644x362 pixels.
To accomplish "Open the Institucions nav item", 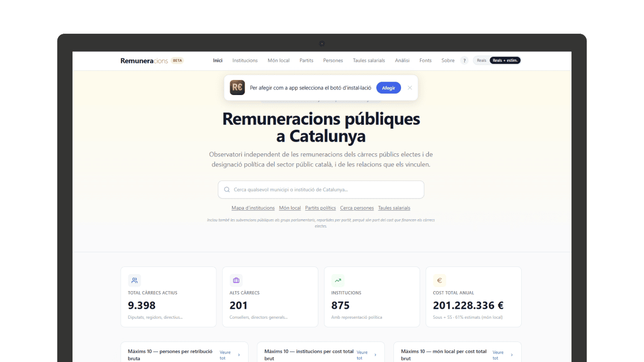I will 245,60.
